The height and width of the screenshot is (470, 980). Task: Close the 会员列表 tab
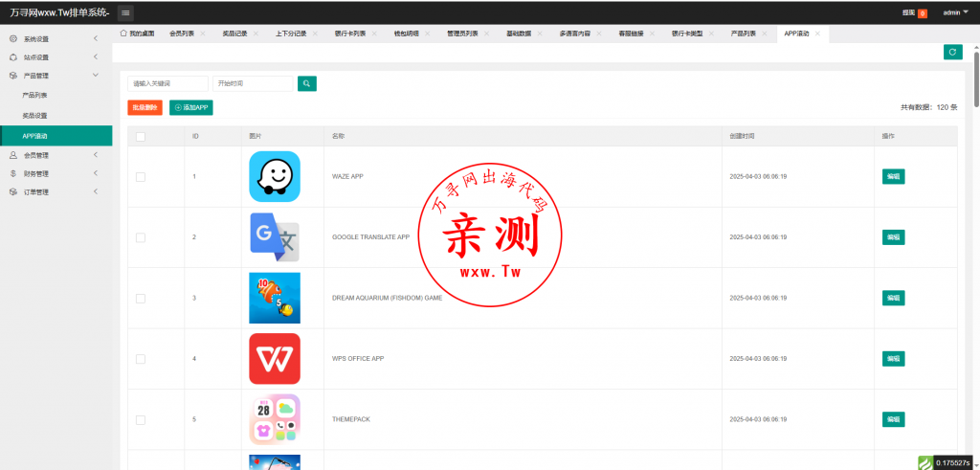[203, 34]
